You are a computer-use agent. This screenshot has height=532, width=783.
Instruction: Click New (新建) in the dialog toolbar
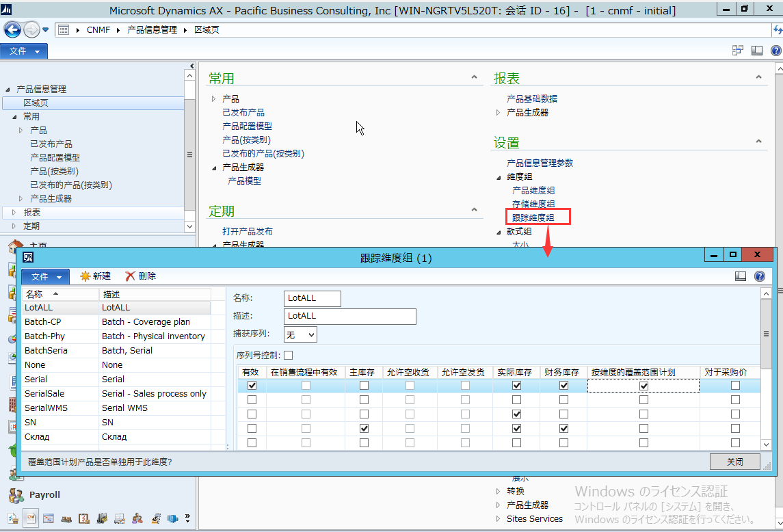[x=95, y=276]
